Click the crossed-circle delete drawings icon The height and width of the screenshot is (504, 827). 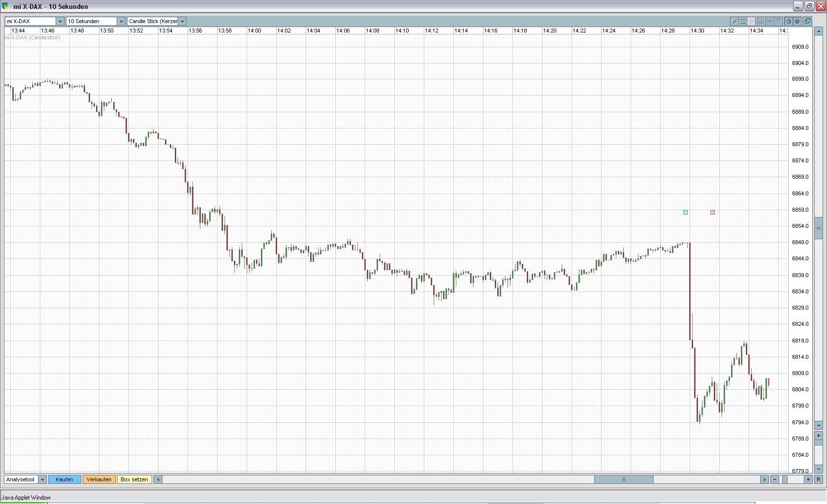coord(751,21)
